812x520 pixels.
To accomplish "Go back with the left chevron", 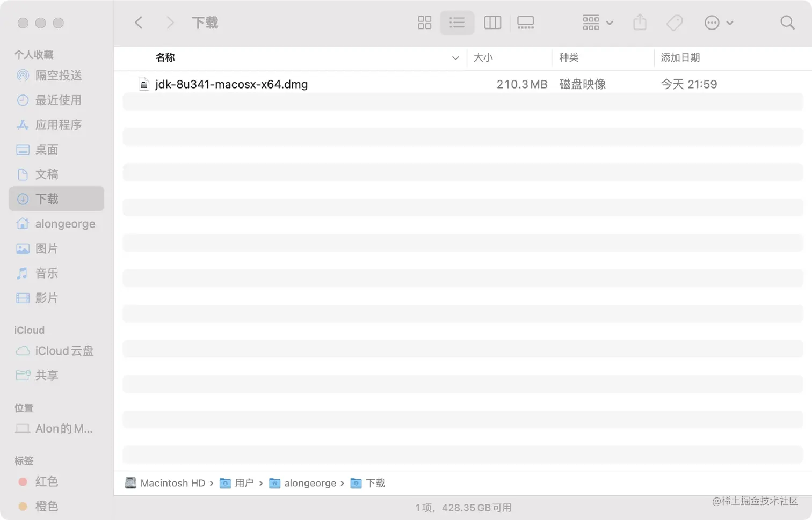I will coord(139,23).
